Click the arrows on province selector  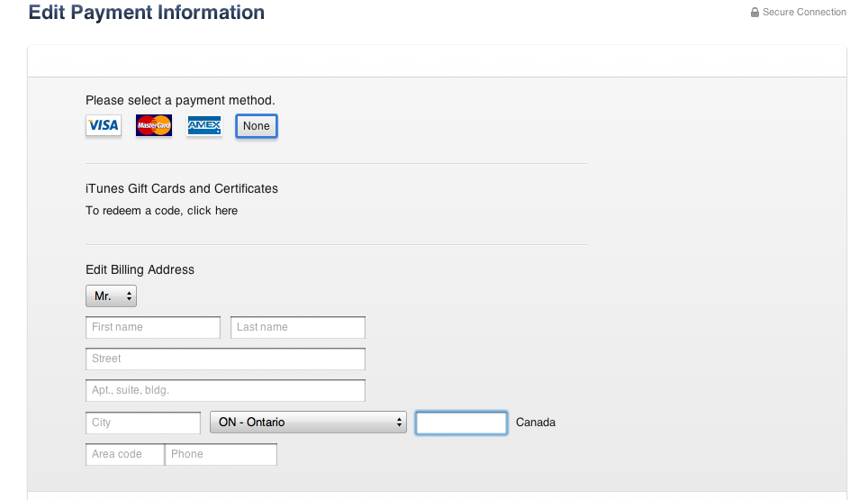(x=399, y=422)
